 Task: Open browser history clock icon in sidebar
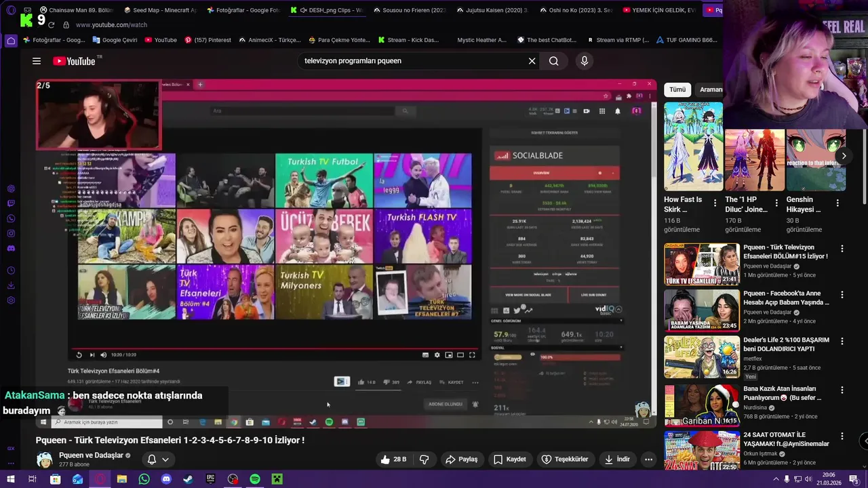(11, 270)
